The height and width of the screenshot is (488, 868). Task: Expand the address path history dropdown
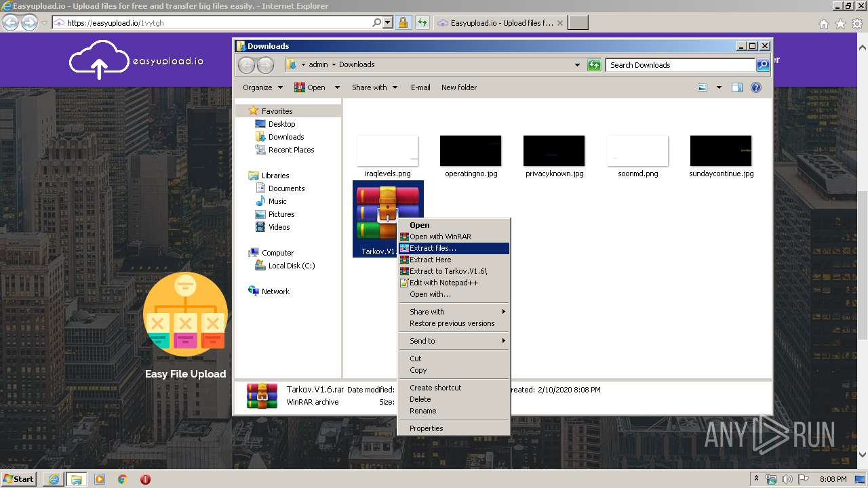(x=577, y=65)
